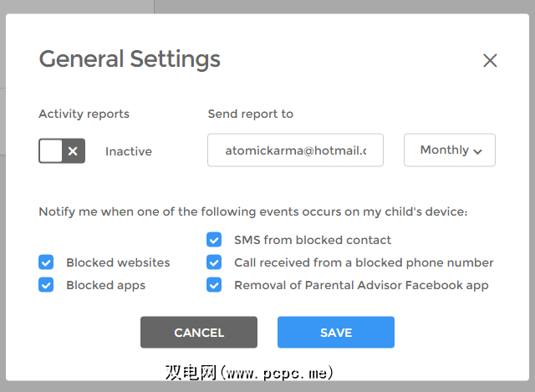Viewport: 535px width, 392px height.
Task: Untick Removal of Parental Advisor Facebook app checkbox
Action: pos(215,285)
